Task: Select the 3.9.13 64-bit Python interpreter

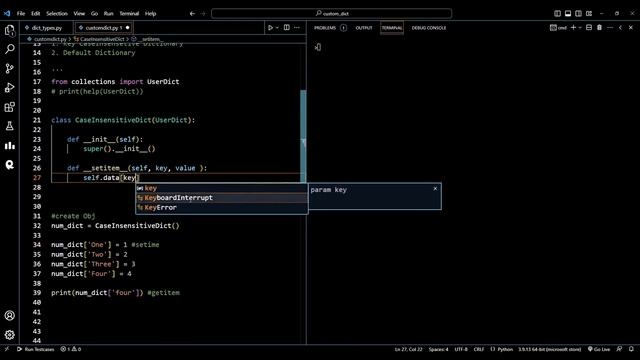Action: (x=549, y=349)
